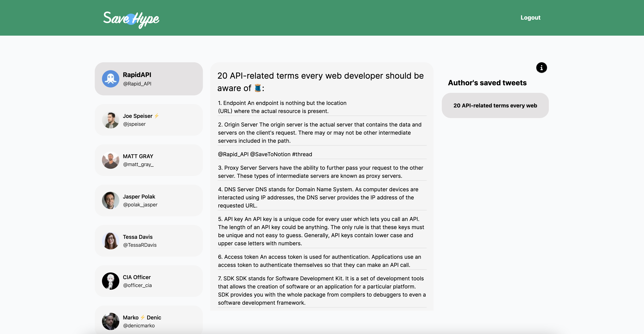Click the @denicmarko handle
Viewport: 644px width, 334px height.
[x=139, y=326]
